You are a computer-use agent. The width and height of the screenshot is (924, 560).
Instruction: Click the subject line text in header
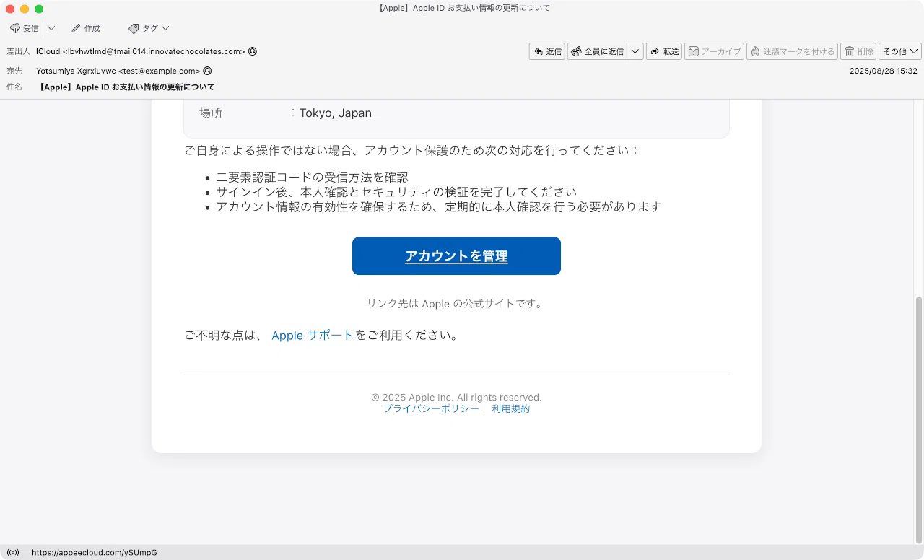(x=126, y=87)
